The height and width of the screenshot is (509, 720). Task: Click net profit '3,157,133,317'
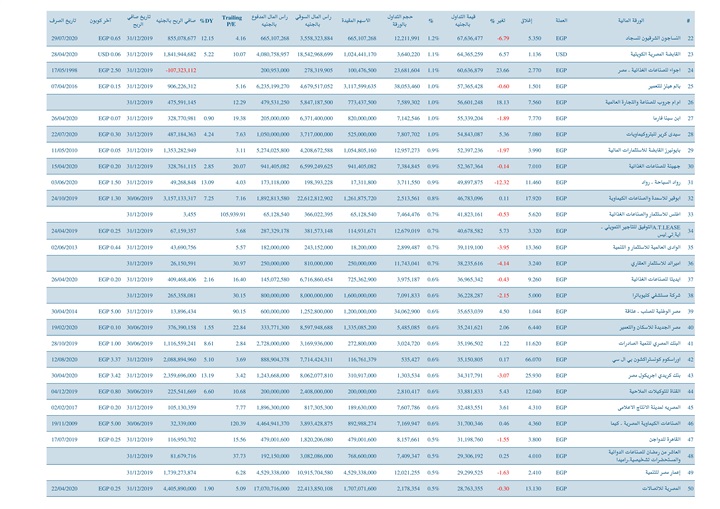tap(180, 198)
